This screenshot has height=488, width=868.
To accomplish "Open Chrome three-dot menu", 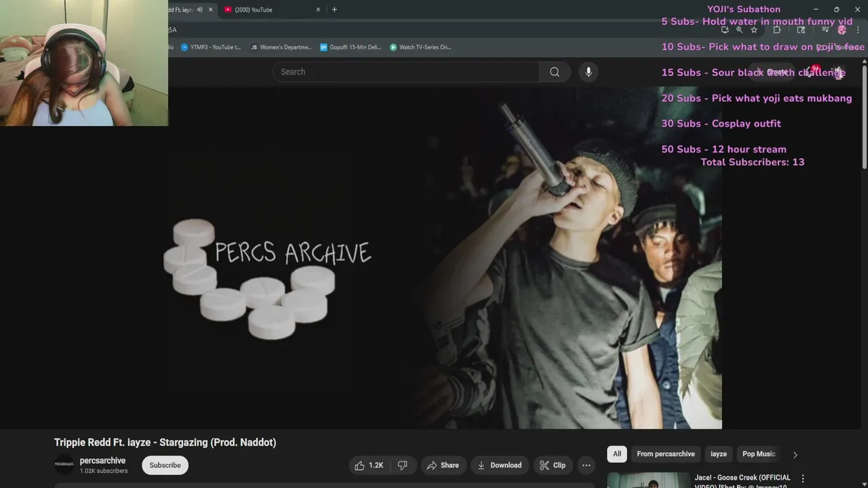I will pos(858,30).
